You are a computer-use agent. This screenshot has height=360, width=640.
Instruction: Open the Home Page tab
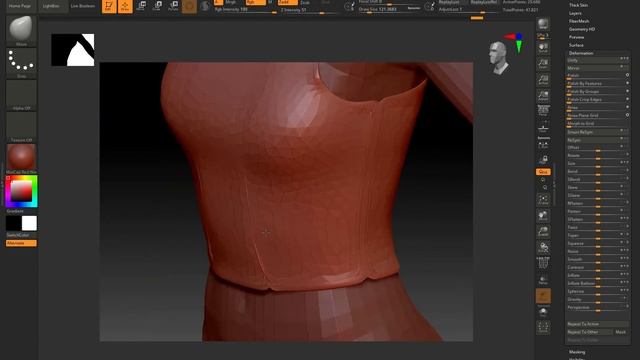point(20,6)
